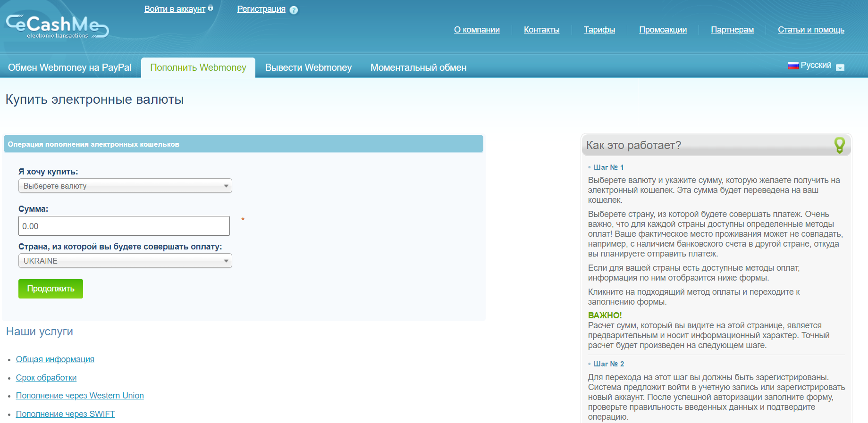Click the green lightbulb icon
This screenshot has width=868, height=423.
(x=839, y=145)
